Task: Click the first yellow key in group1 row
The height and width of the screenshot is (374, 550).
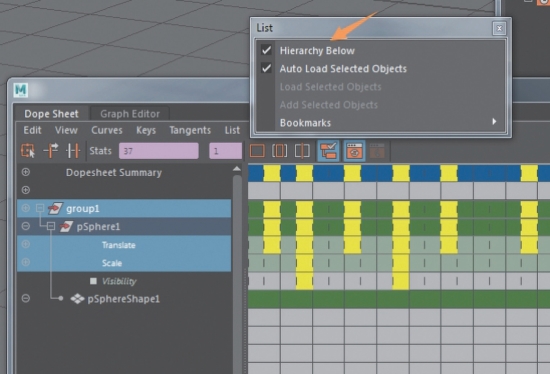Action: [272, 209]
